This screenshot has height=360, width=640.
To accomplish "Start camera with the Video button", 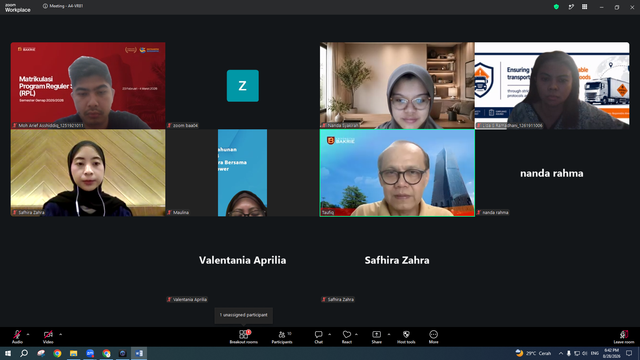I will point(48,337).
